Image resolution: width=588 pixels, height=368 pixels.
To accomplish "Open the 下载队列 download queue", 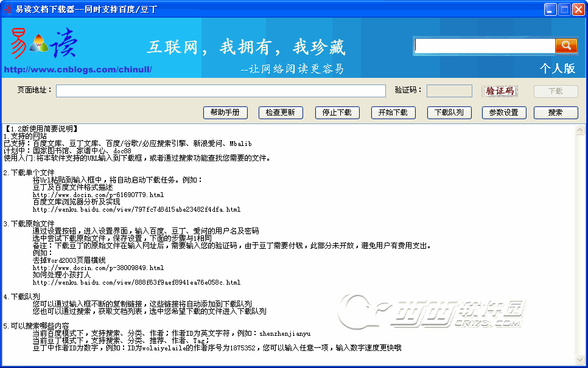I will [x=449, y=113].
